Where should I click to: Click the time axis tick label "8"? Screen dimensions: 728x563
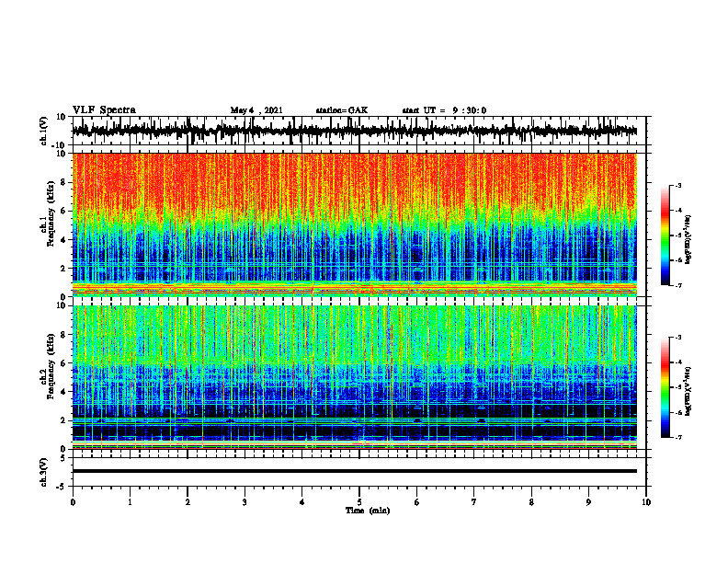coord(531,502)
